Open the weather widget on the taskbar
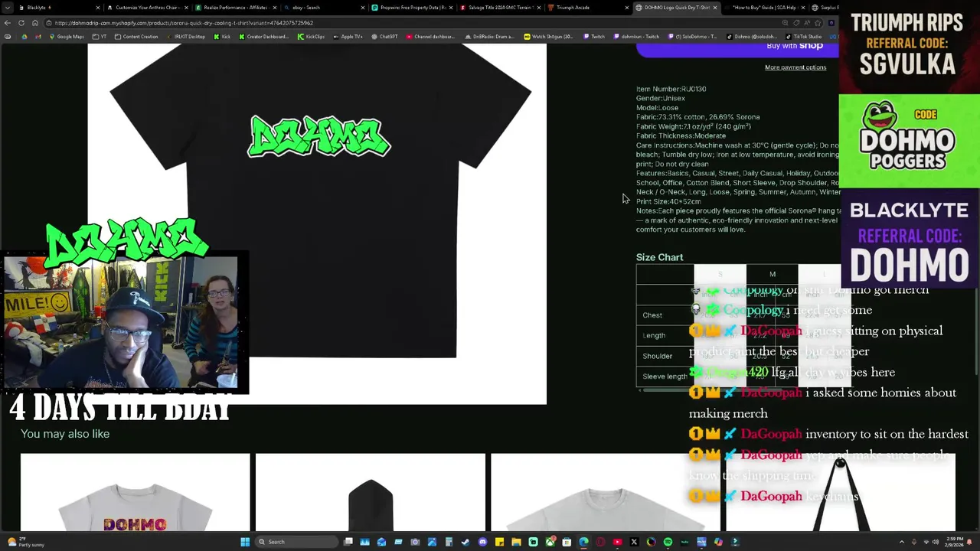Viewport: 980px width, 551px height. click(27, 542)
